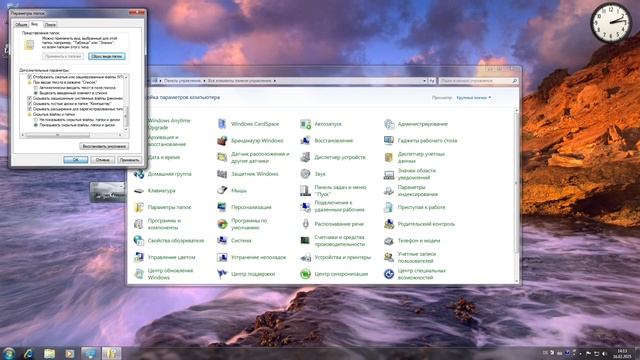Click the desktop clock gadget

coord(611,22)
